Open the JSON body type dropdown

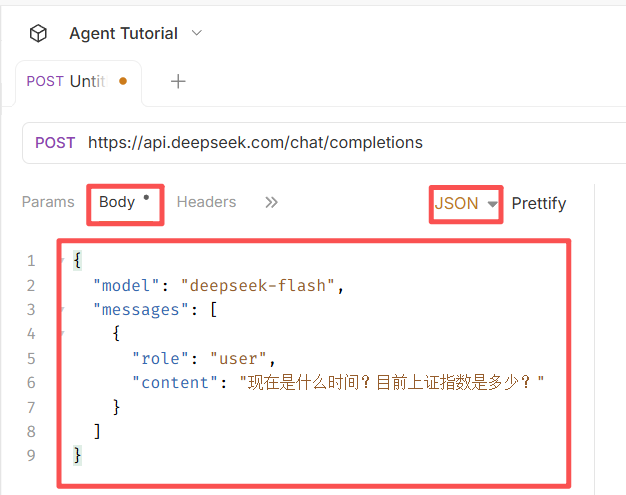(x=466, y=204)
